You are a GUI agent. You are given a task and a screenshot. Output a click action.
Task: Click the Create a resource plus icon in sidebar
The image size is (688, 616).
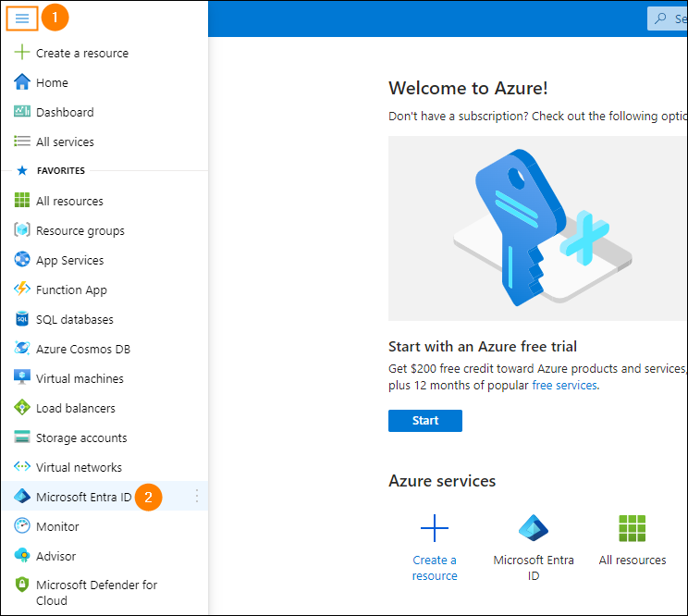point(22,53)
